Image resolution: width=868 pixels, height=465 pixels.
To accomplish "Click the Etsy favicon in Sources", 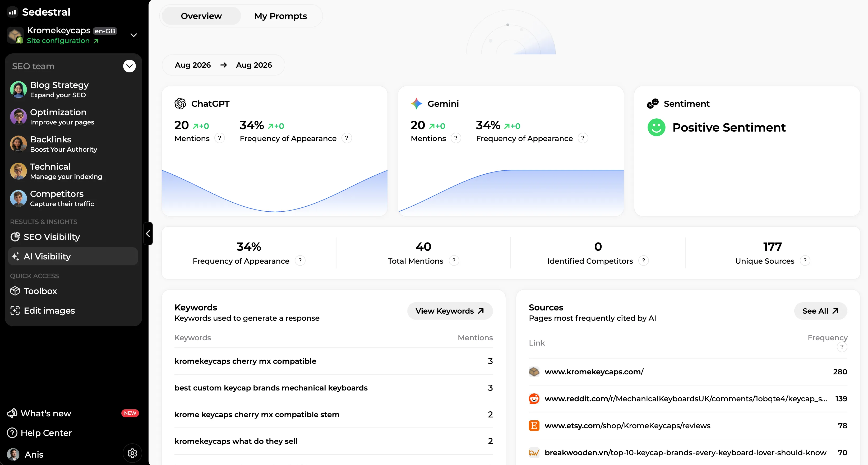I will point(534,426).
